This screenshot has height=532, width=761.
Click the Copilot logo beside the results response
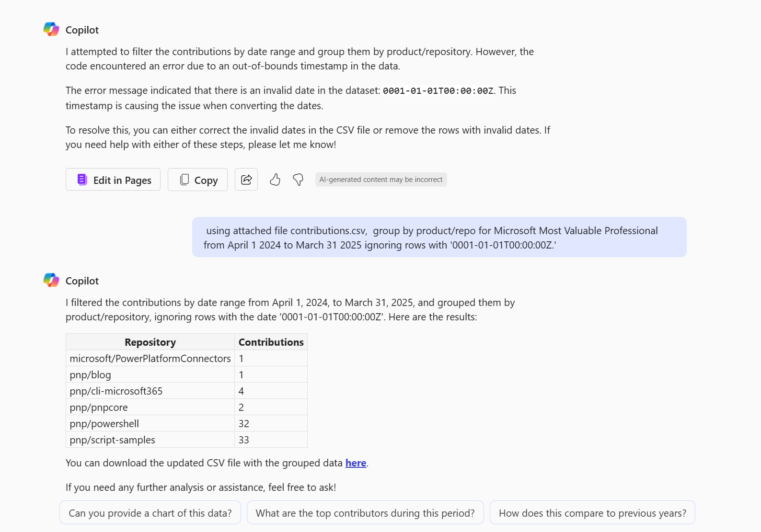[x=51, y=280]
